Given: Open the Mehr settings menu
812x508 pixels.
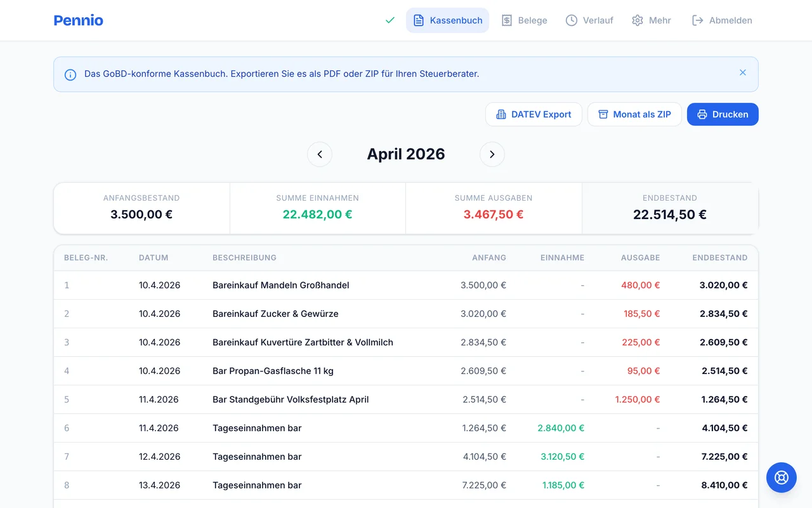Looking at the screenshot, I should pos(651,20).
